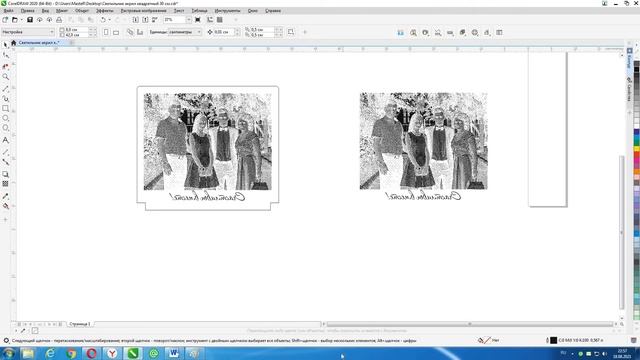Open the zoom level dropdown
The width and height of the screenshot is (640, 360).
189,20
